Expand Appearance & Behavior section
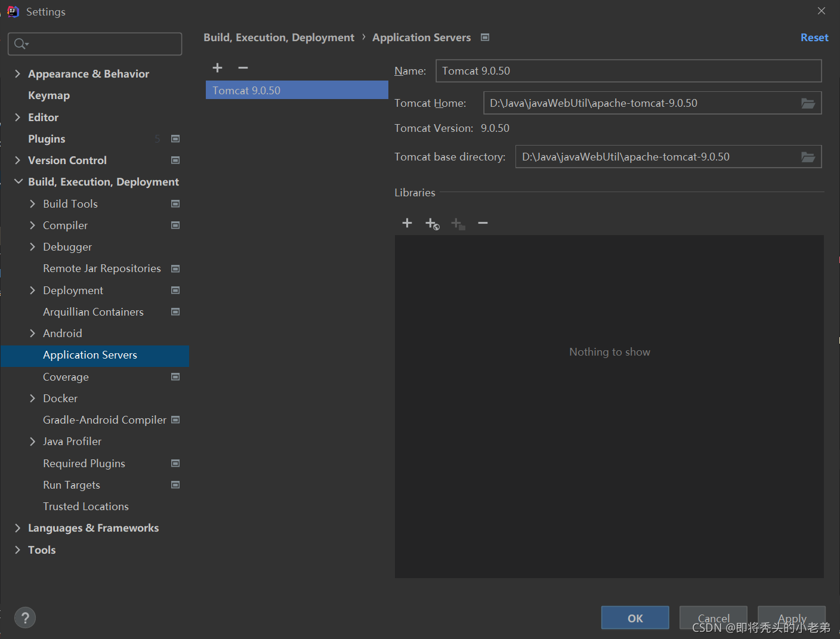840x639 pixels. [17, 74]
